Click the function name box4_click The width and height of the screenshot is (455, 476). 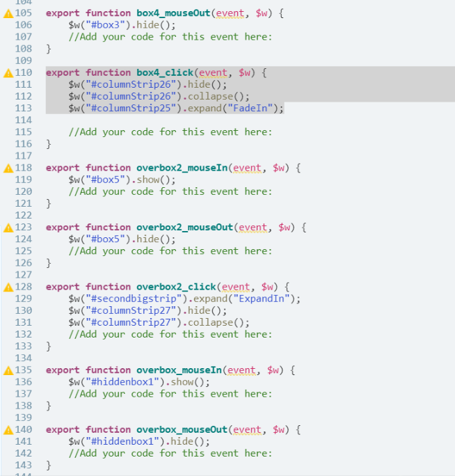pos(165,72)
